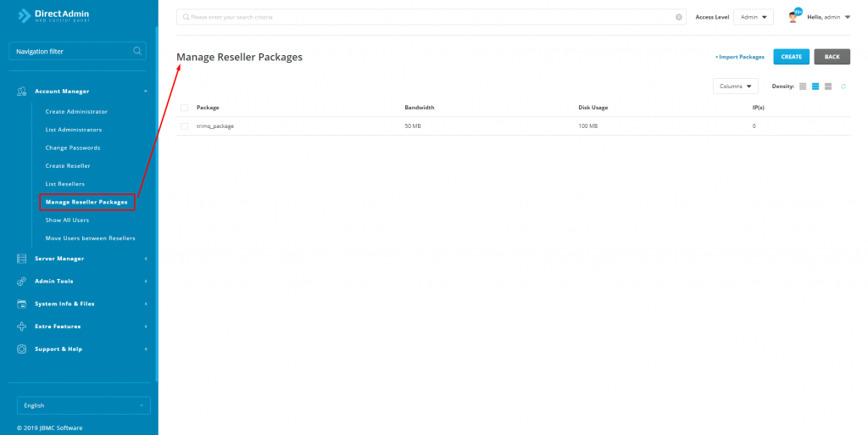Open the Columns dropdown

[x=735, y=86]
